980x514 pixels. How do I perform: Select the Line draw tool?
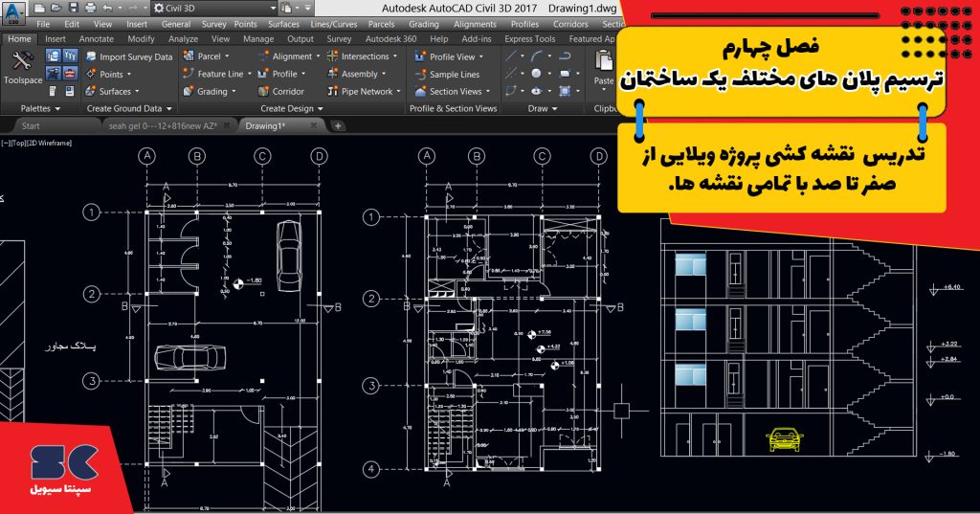pos(512,56)
